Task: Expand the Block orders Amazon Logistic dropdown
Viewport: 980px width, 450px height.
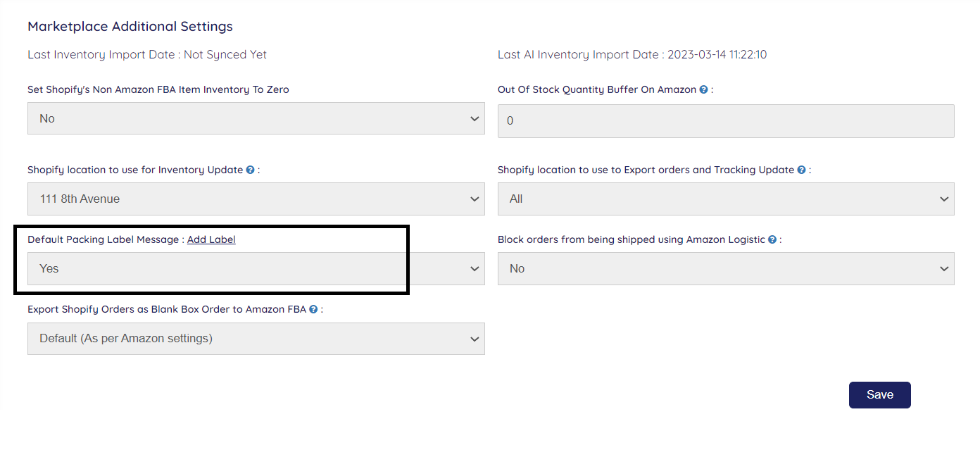Action: click(x=725, y=269)
